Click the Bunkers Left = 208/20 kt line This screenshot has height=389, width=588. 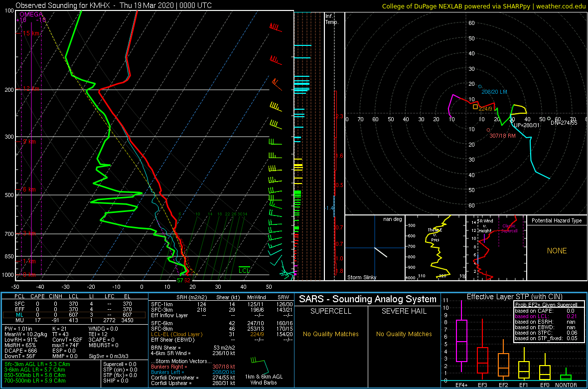(x=193, y=372)
